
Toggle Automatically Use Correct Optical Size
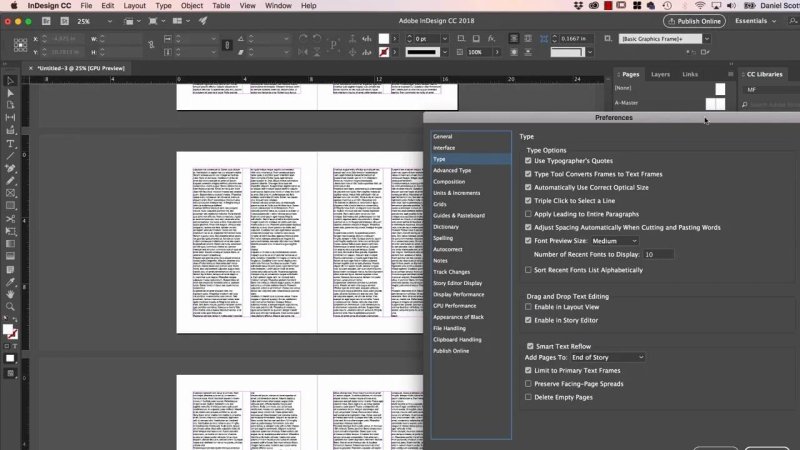tap(528, 187)
